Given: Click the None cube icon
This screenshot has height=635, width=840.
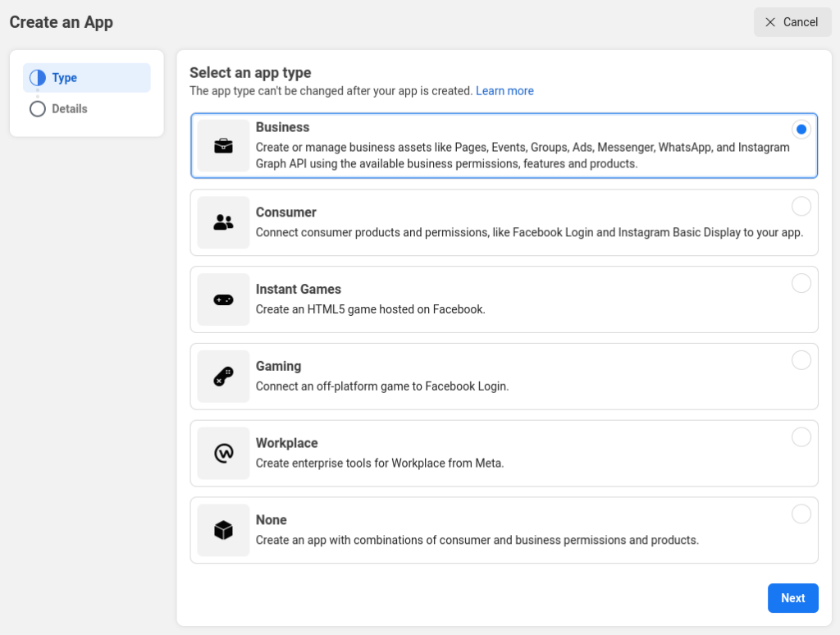Looking at the screenshot, I should pyautogui.click(x=223, y=530).
